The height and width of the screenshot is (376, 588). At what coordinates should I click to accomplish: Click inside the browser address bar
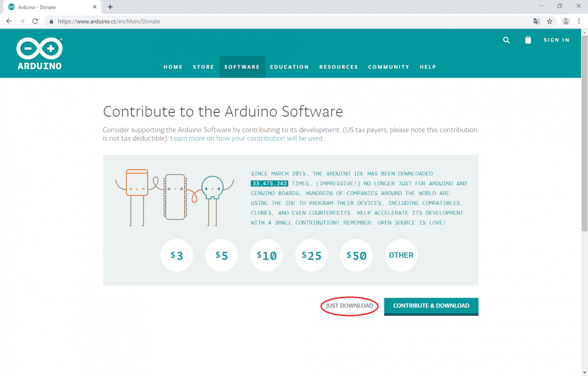230,21
